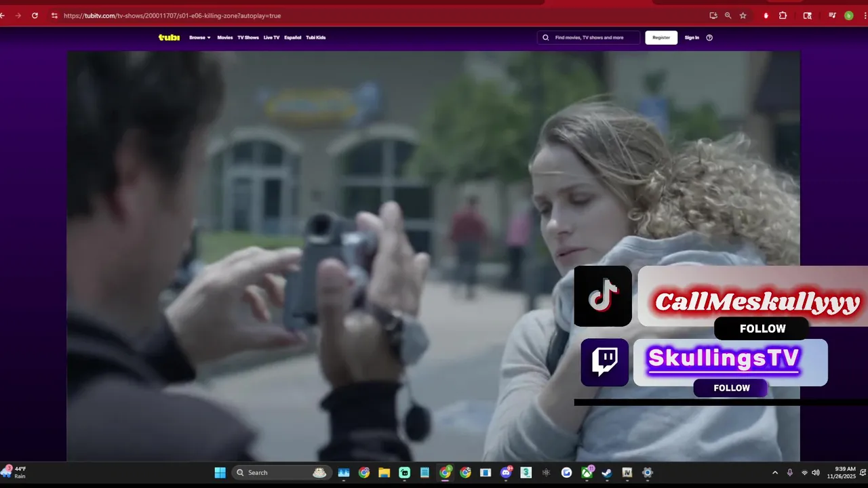Image resolution: width=868 pixels, height=488 pixels.
Task: Open Notepad from the taskbar
Action: coord(425,472)
